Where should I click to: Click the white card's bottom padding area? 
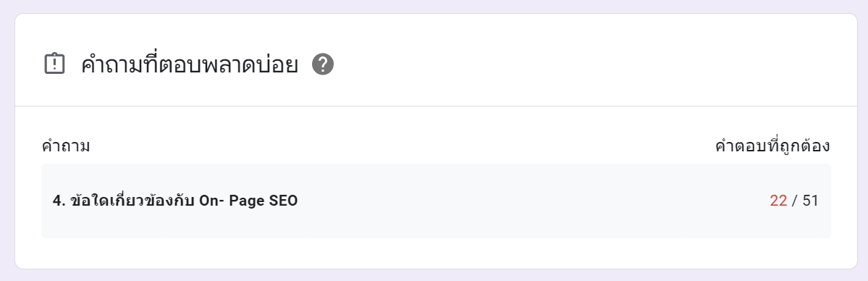(437, 253)
